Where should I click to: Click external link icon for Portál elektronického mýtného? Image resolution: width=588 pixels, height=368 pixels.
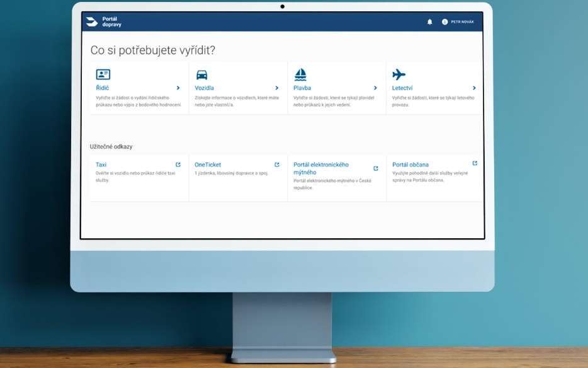[x=376, y=168]
